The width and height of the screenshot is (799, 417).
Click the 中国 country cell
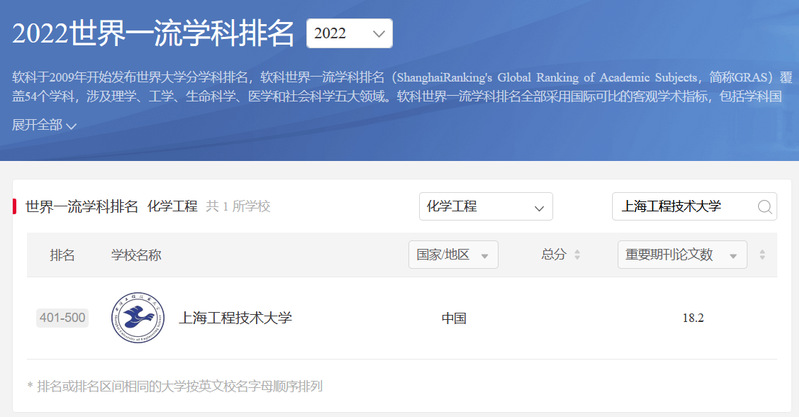454,318
